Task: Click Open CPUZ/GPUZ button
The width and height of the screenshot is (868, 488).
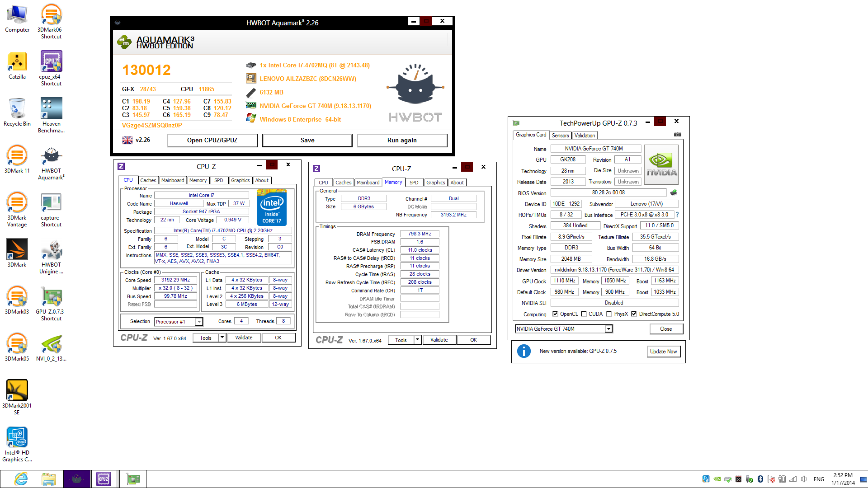Action: click(212, 140)
